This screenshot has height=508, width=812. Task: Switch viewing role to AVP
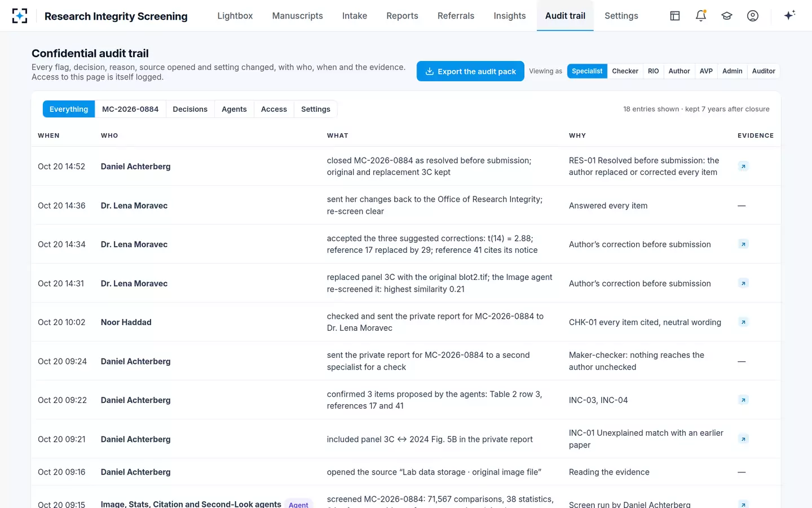[706, 71]
